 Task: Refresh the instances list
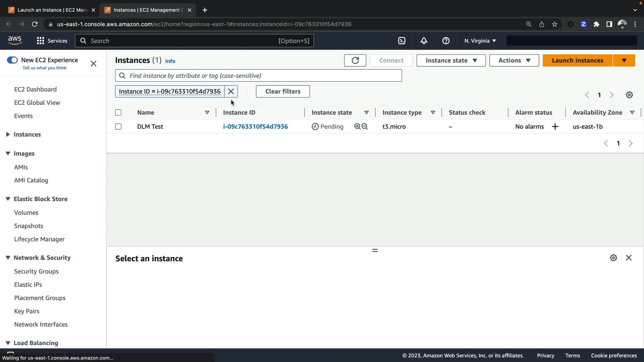point(355,60)
